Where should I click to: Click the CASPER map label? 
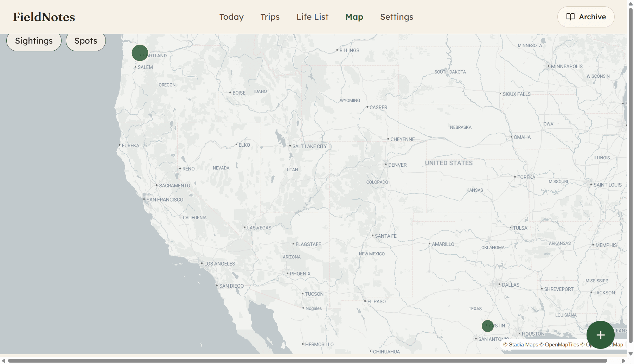tap(378, 108)
